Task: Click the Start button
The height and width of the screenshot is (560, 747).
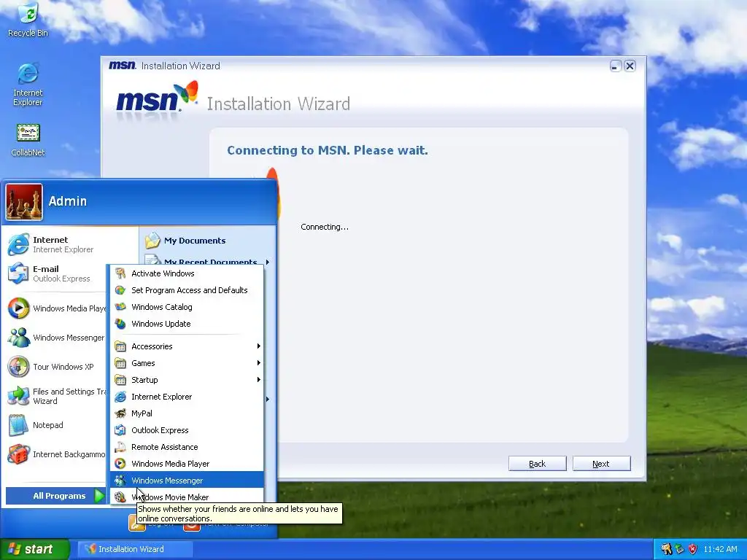Action: [x=34, y=549]
